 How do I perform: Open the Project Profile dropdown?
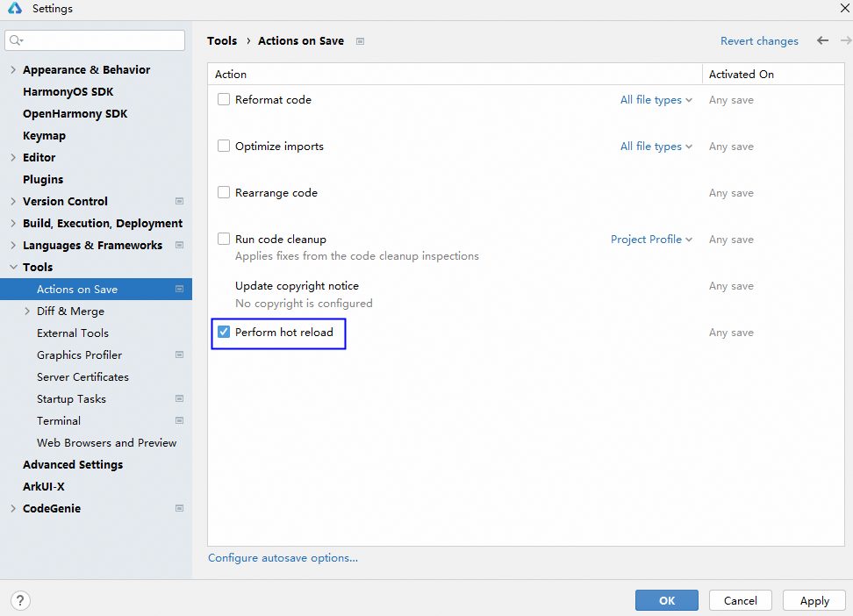pos(651,240)
